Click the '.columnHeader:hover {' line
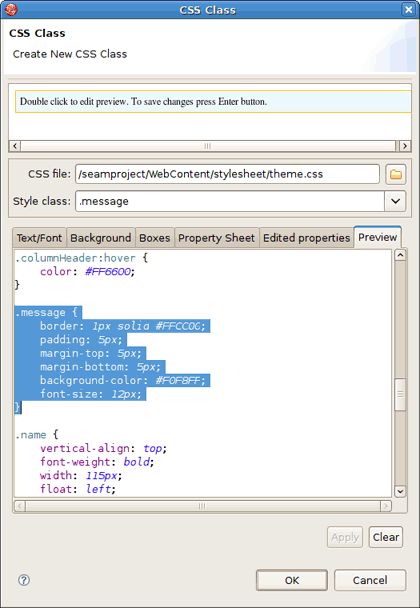Screen dimensions: 420x608 click(81, 258)
